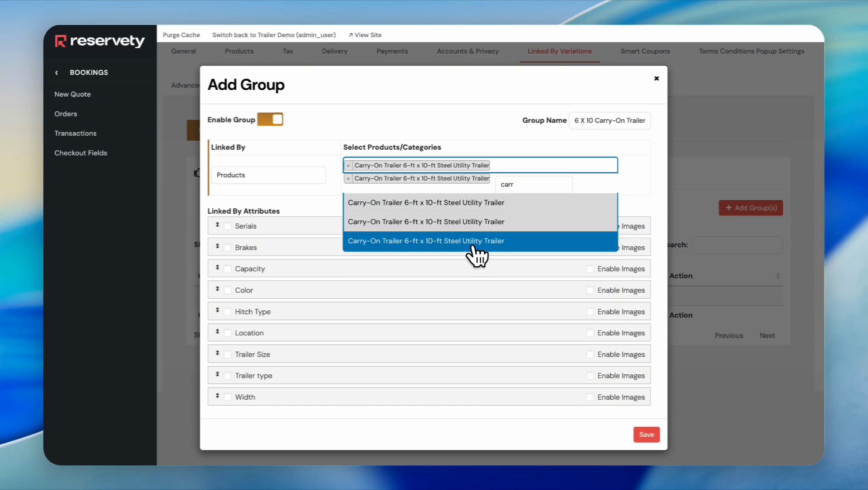Open the View Site link
Viewport: 868px width, 490px height.
365,35
